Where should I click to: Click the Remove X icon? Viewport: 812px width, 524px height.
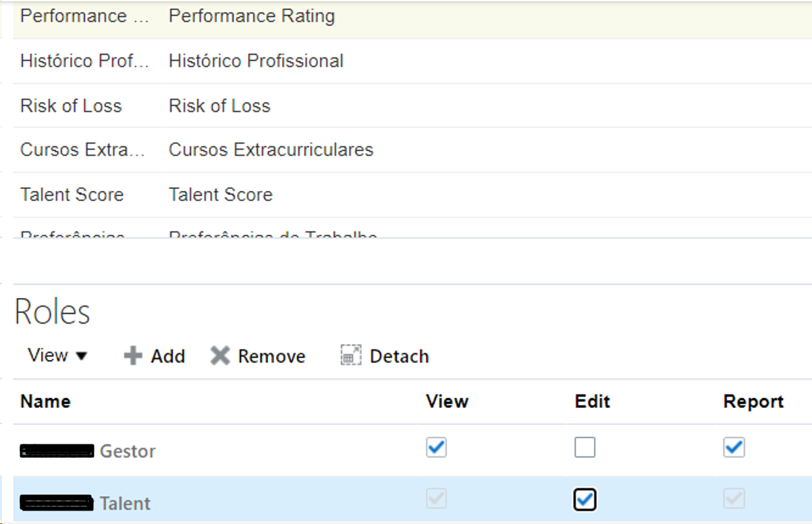point(220,356)
